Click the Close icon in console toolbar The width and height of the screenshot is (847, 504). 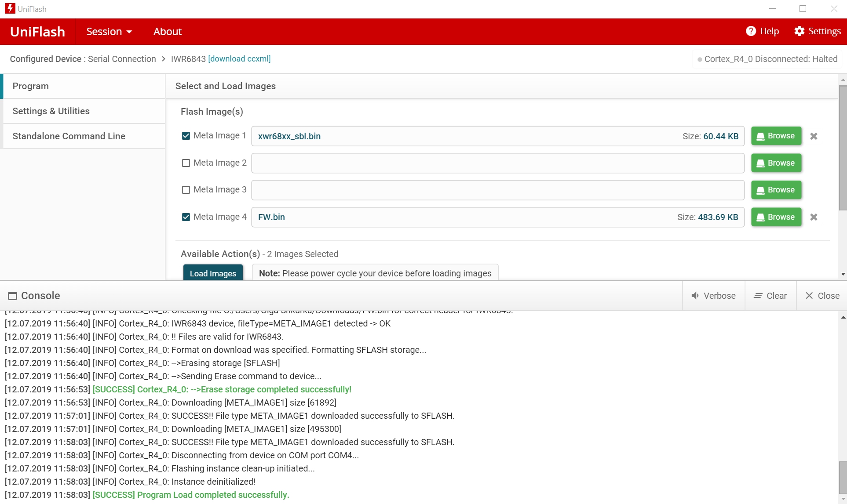pos(822,295)
